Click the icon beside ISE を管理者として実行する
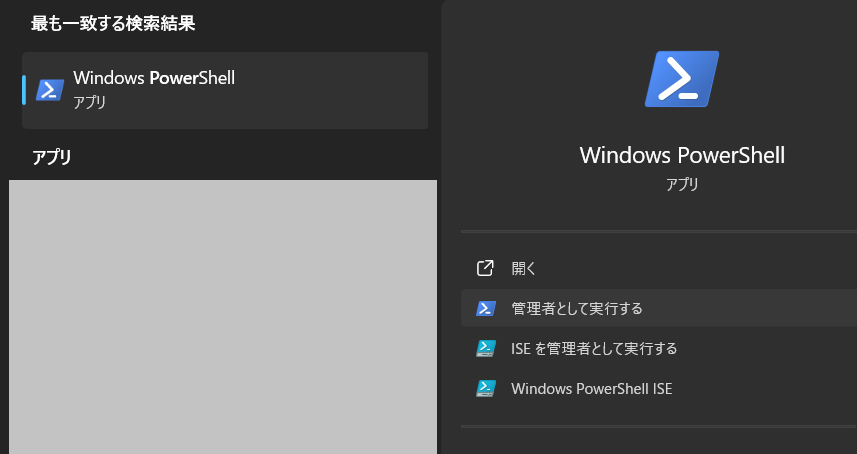Viewport: 857px width, 454px height. [486, 348]
